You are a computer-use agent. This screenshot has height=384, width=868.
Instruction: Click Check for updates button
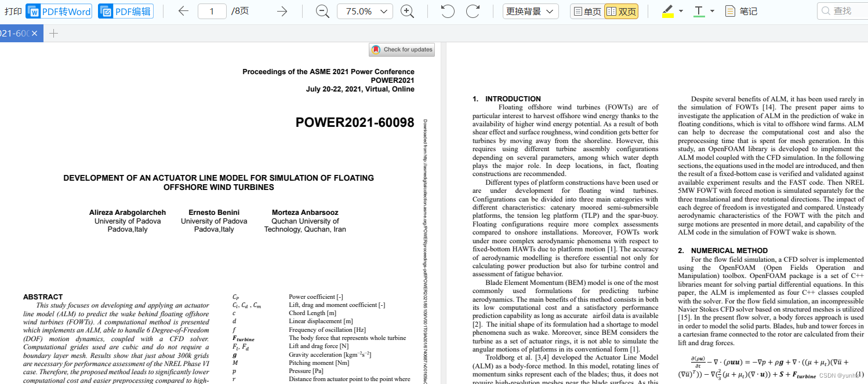pyautogui.click(x=402, y=50)
